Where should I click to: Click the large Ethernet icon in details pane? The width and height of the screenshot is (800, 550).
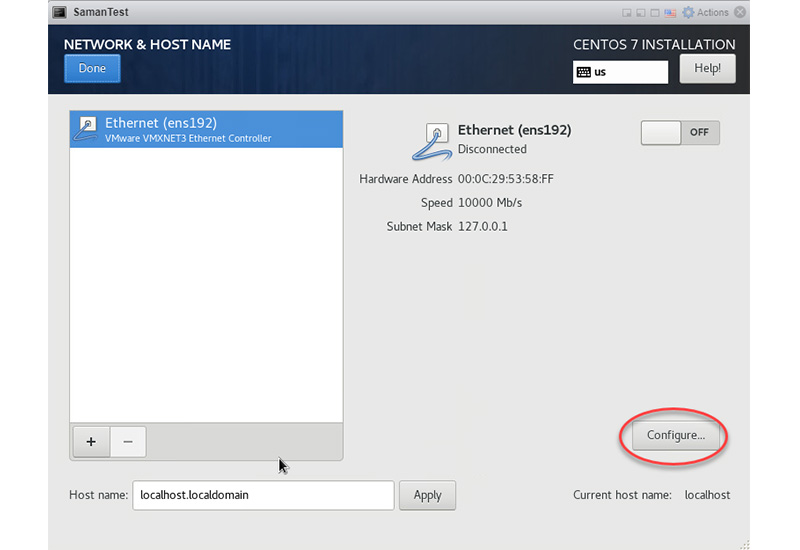[430, 141]
